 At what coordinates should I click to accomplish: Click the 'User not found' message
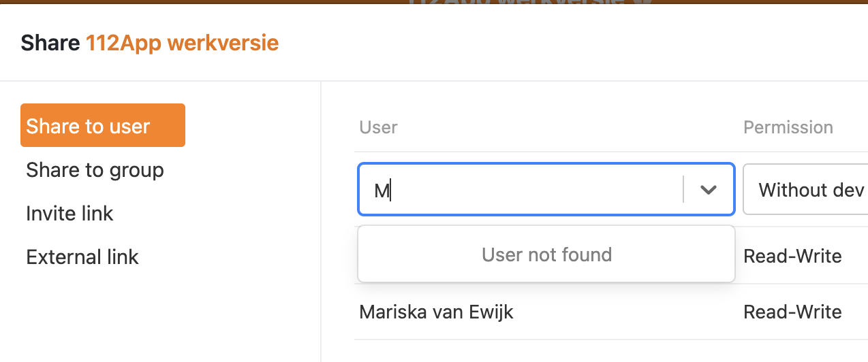click(x=546, y=254)
